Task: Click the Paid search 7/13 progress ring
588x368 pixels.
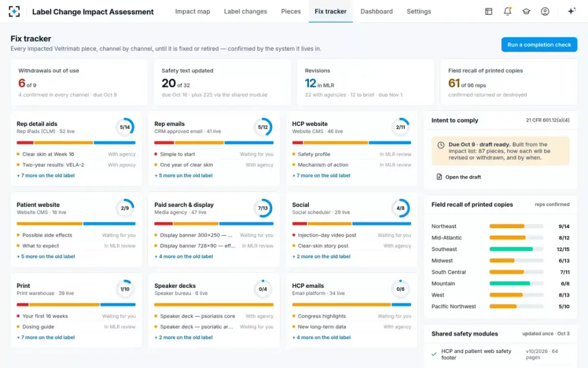Action: [x=263, y=208]
